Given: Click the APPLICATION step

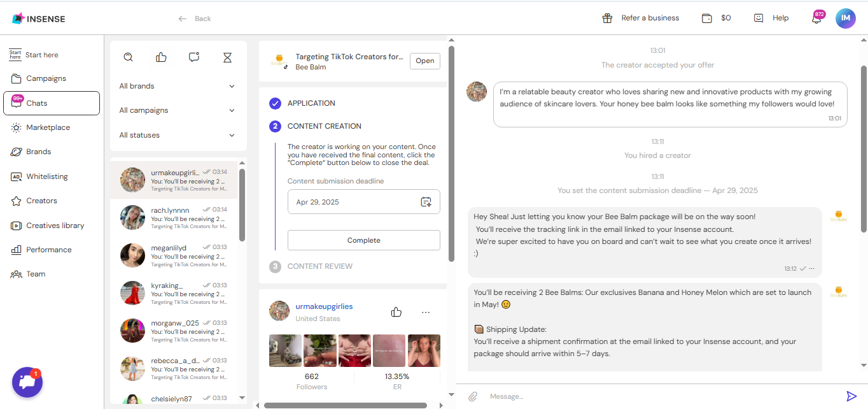Looking at the screenshot, I should coord(311,103).
